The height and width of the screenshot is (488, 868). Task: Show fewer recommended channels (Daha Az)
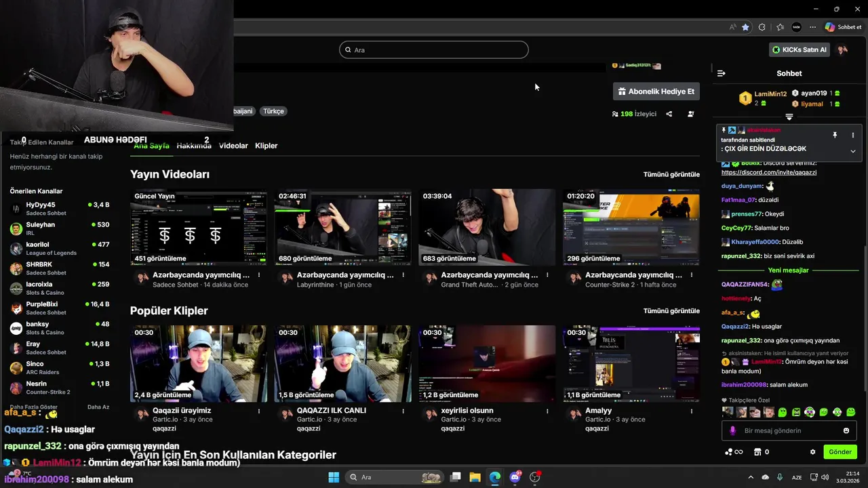[98, 407]
